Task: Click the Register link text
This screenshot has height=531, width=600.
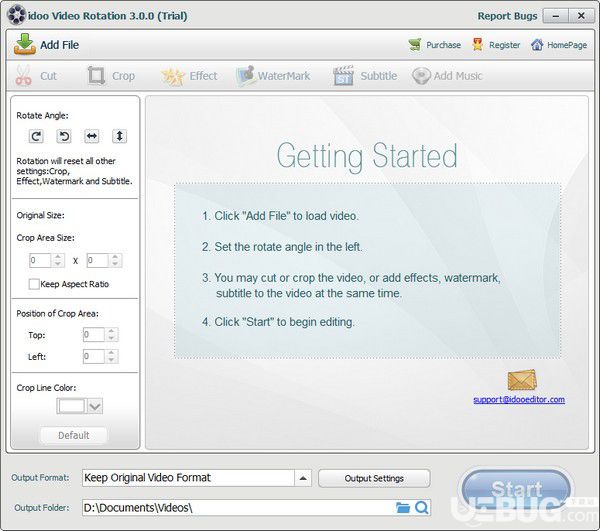Action: (504, 45)
